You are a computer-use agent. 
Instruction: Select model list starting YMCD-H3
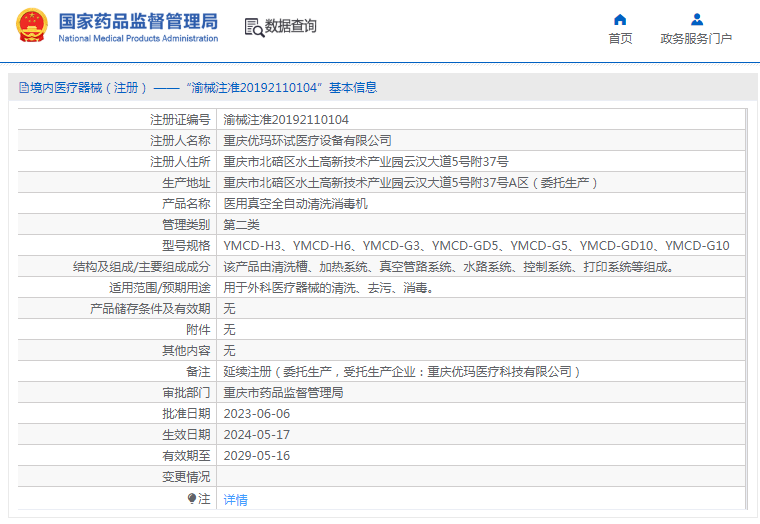pos(476,246)
